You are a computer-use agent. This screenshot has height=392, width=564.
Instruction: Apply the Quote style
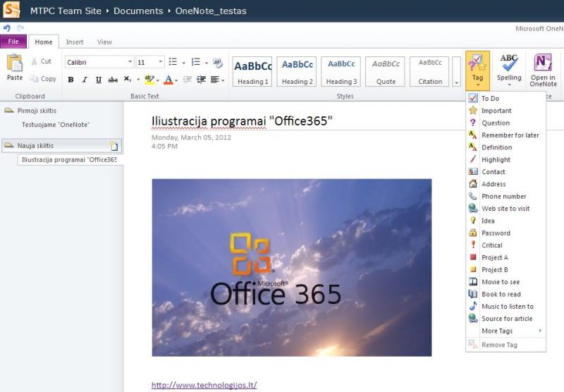pyautogui.click(x=385, y=71)
